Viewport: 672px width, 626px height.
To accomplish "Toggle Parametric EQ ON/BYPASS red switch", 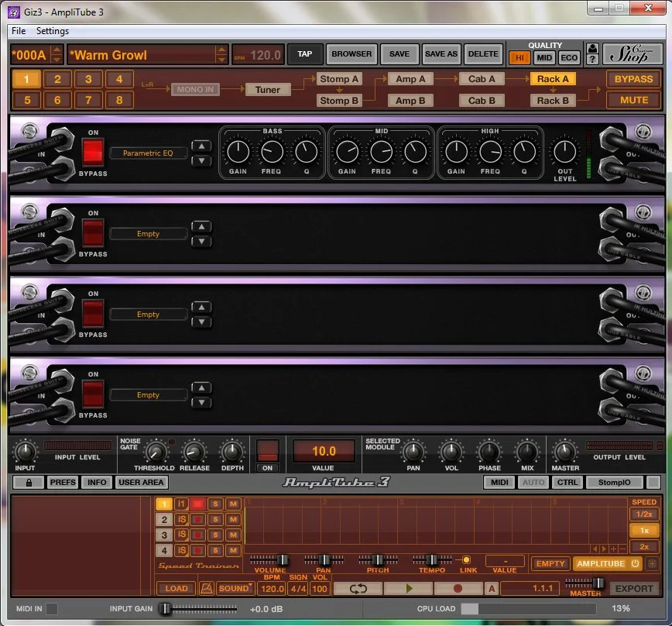I will pos(93,152).
